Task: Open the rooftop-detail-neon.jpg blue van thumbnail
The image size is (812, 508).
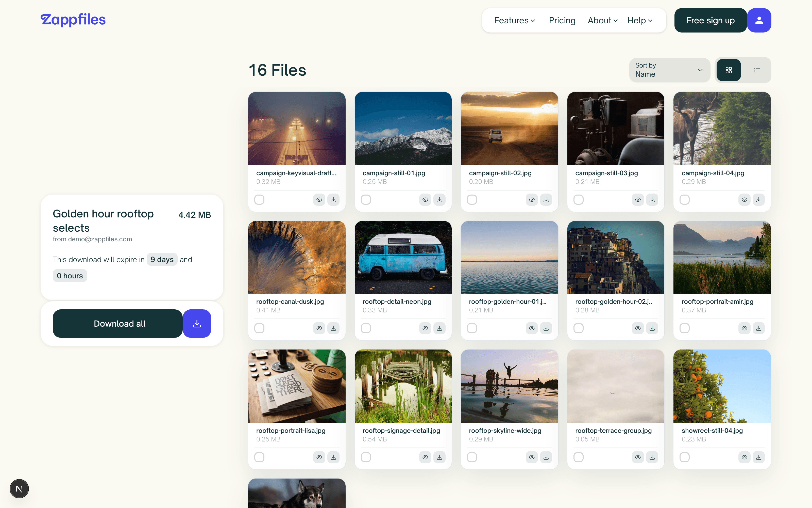Action: (x=403, y=257)
